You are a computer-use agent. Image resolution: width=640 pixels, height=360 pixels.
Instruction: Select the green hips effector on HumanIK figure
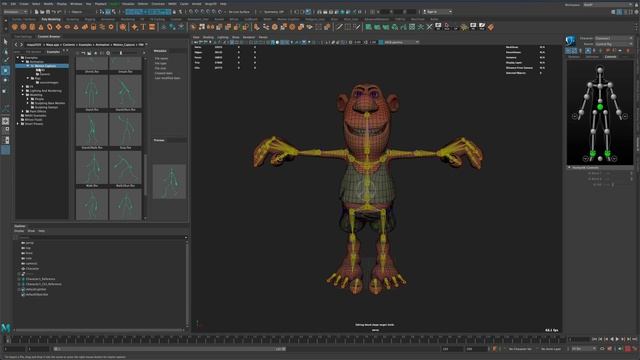600,107
